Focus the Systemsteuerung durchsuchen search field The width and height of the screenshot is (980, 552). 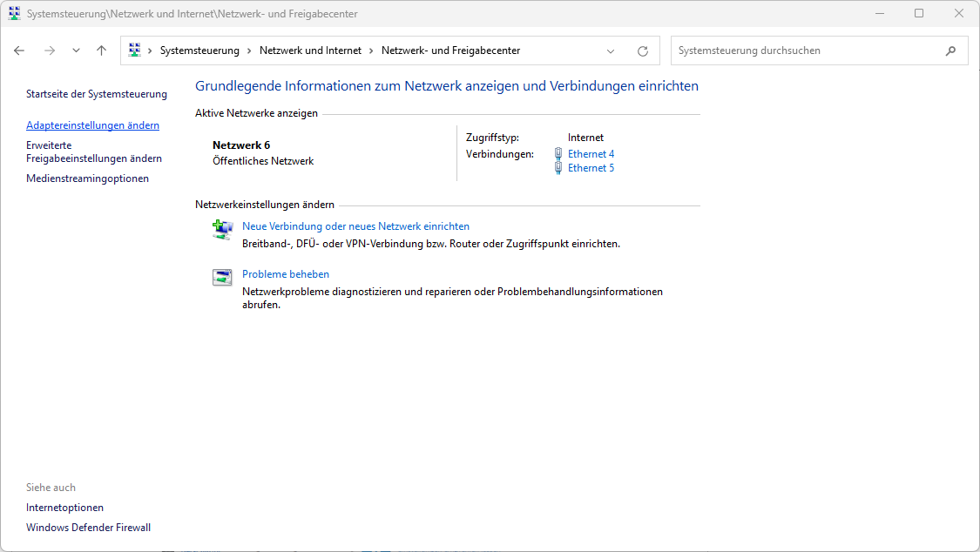806,50
